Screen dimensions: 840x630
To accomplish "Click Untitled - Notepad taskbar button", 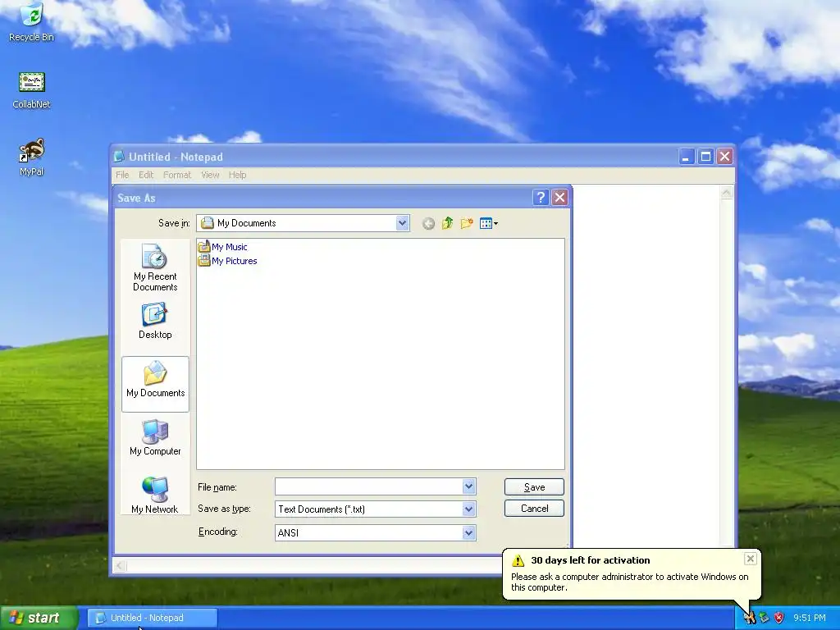I will coord(153,618).
